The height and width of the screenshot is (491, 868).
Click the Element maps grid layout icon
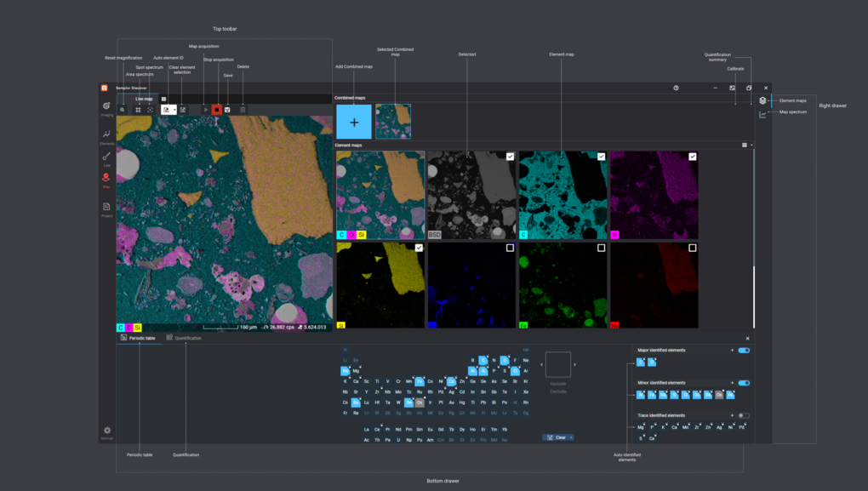[745, 145]
